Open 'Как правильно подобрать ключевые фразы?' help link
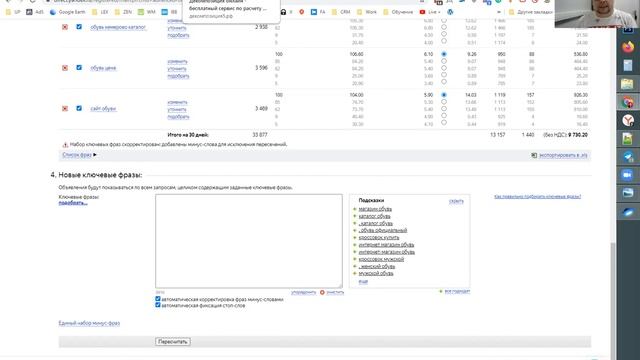The width and height of the screenshot is (640, 360). pos(537,196)
